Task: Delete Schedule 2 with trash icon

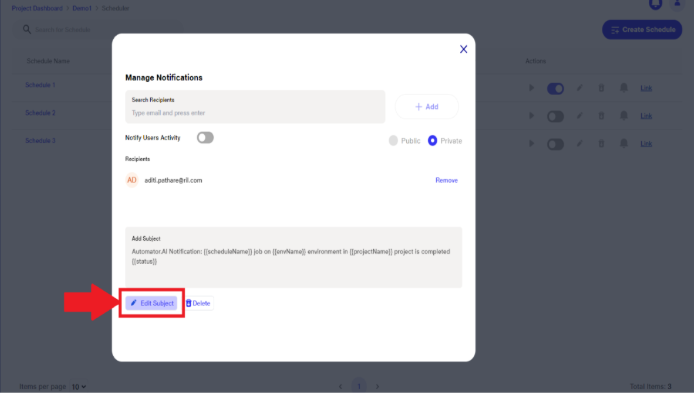Action: point(601,116)
